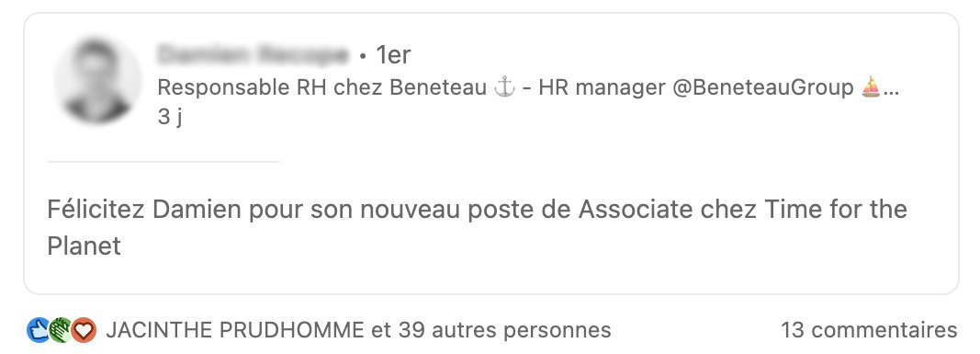The height and width of the screenshot is (354, 980).
Task: Open the blurred author name link
Action: (x=253, y=55)
